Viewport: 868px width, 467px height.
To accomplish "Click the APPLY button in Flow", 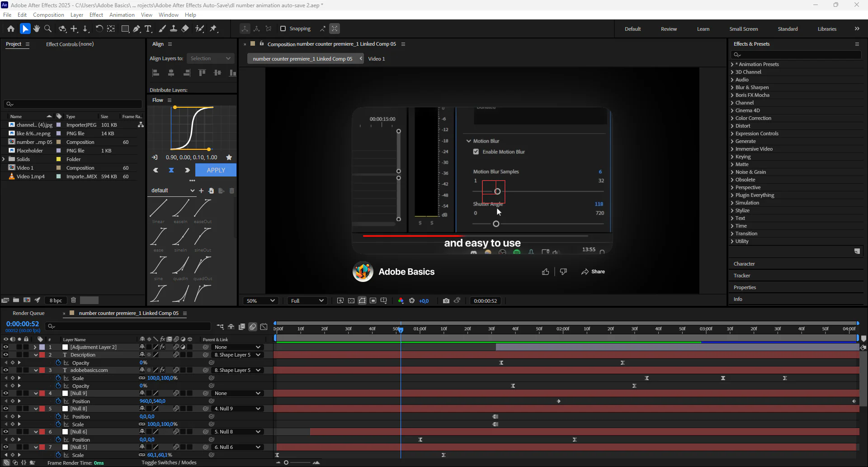I will (x=216, y=170).
